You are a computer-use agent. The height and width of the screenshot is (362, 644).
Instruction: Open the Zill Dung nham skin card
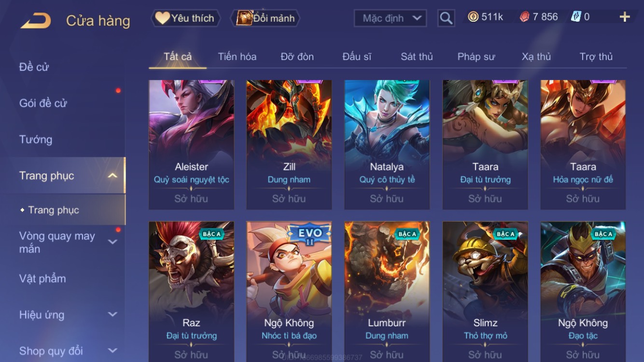coord(289,145)
